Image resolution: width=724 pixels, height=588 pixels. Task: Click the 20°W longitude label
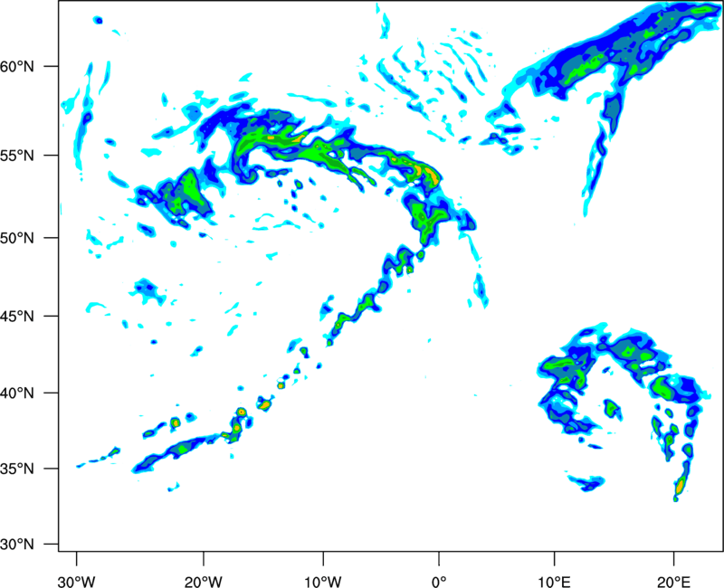[204, 582]
